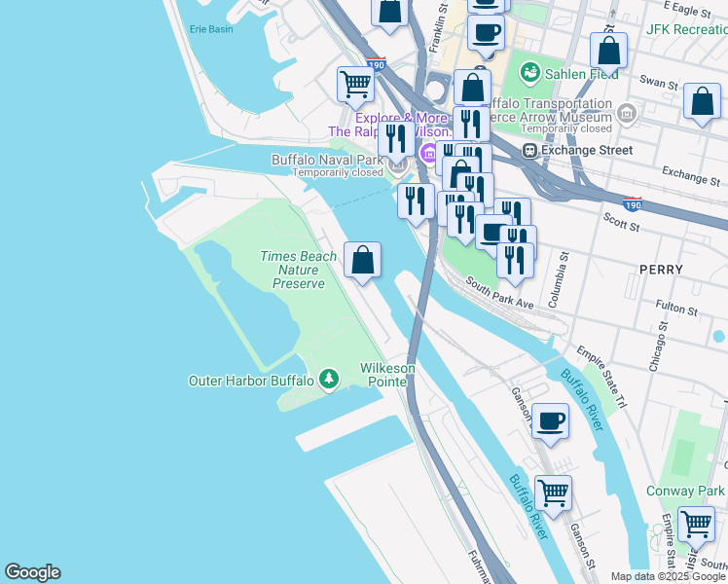
Task: Click shopping bag marker at far right edge
Action: click(701, 102)
